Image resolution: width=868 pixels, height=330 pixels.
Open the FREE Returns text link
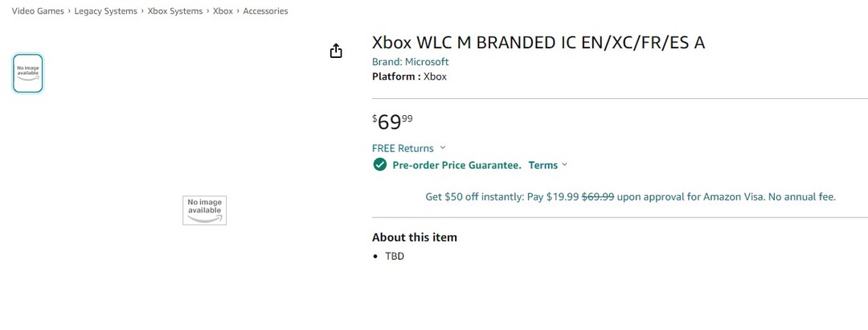[x=403, y=148]
